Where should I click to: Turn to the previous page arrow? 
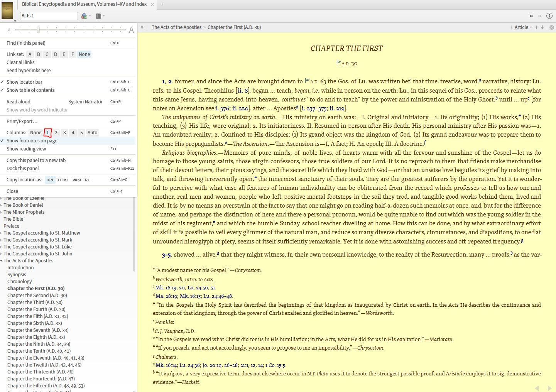coord(537,388)
